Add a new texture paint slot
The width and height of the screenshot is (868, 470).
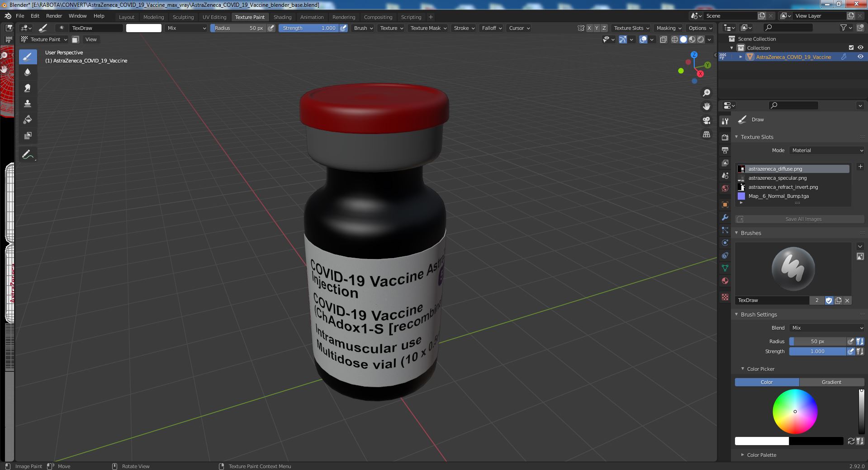[x=860, y=167]
